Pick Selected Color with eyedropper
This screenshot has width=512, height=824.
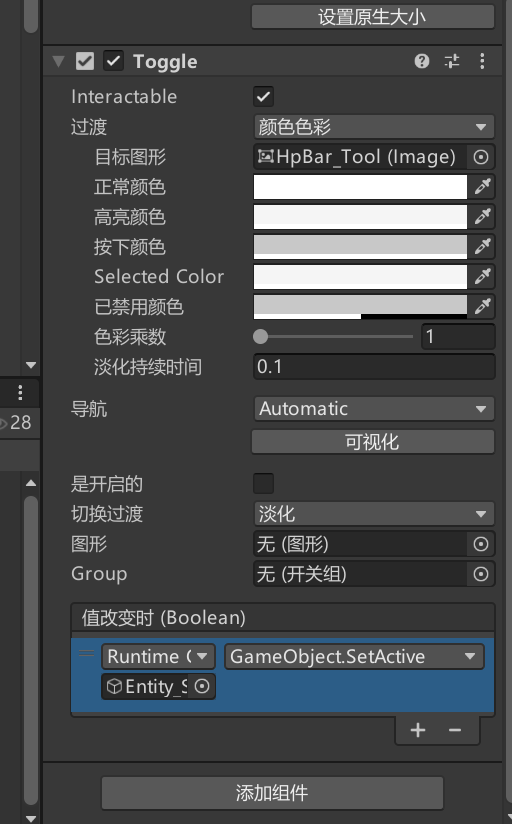[x=482, y=276]
